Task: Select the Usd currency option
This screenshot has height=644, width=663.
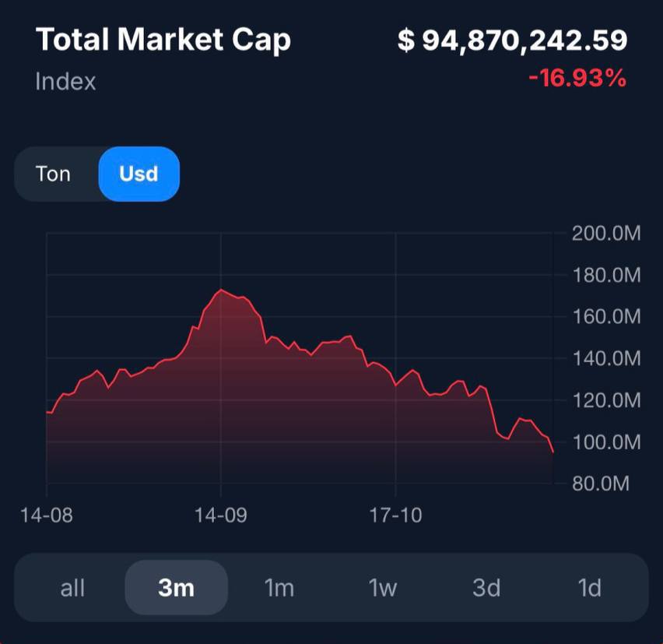Action: click(x=139, y=174)
